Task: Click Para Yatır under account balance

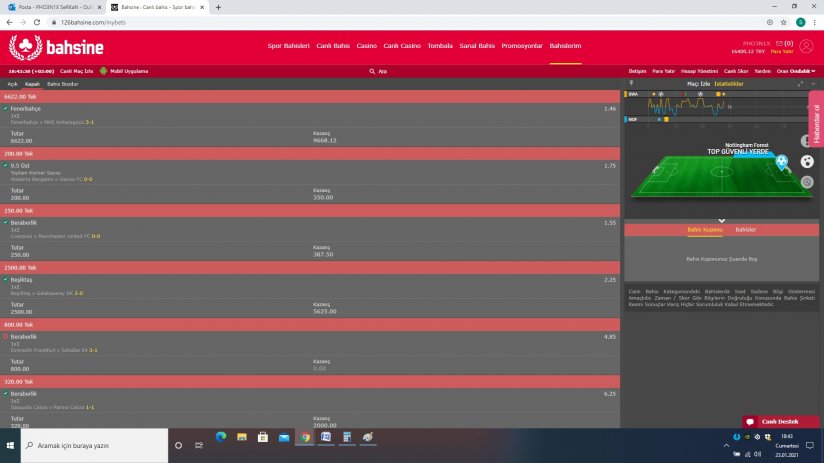Action: [782, 52]
